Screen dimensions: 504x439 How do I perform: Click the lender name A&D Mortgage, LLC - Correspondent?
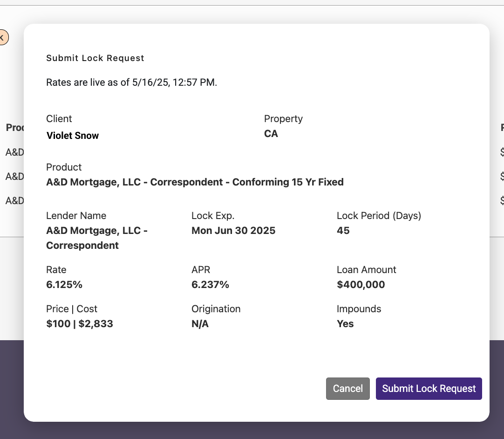[97, 238]
